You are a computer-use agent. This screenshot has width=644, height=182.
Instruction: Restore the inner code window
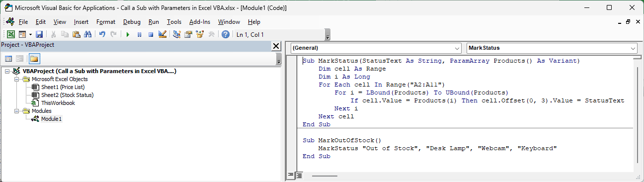pyautogui.click(x=628, y=22)
